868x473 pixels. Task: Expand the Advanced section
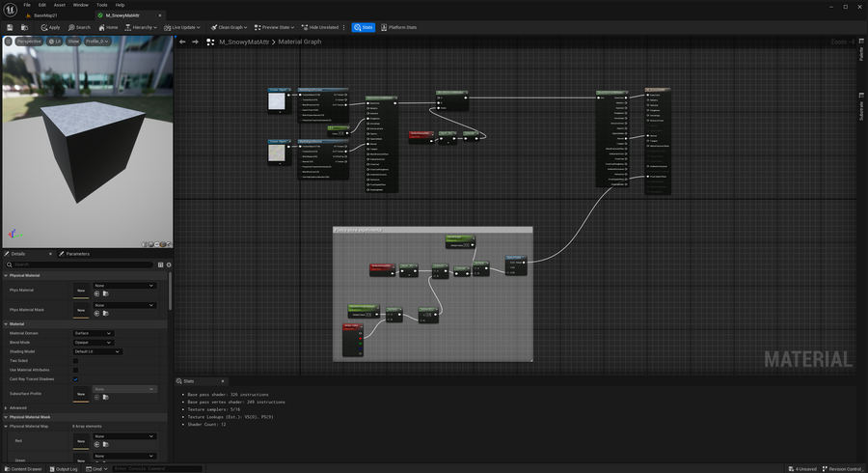(x=19, y=407)
